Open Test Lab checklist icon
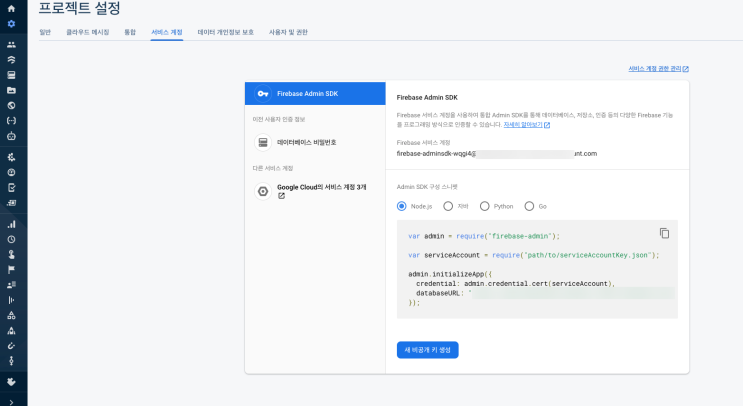743x406 pixels. (11, 188)
